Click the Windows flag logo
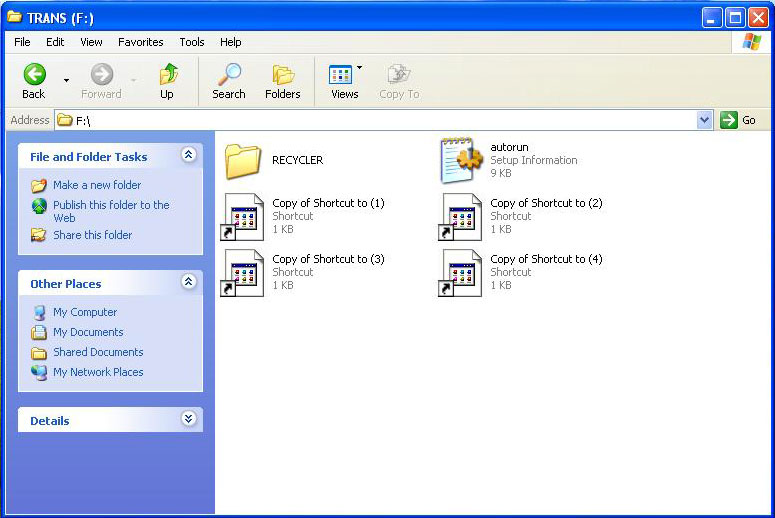Viewport: 775px width, 518px height. click(x=752, y=42)
